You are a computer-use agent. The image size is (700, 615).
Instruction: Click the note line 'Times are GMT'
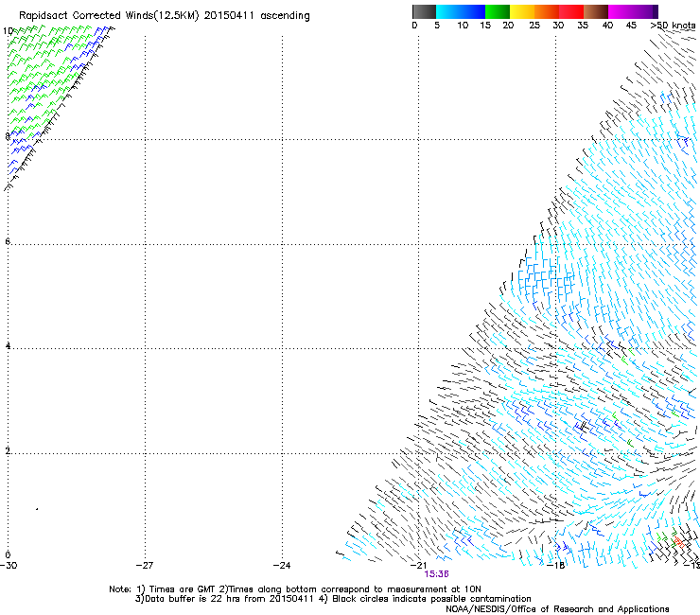(183, 589)
